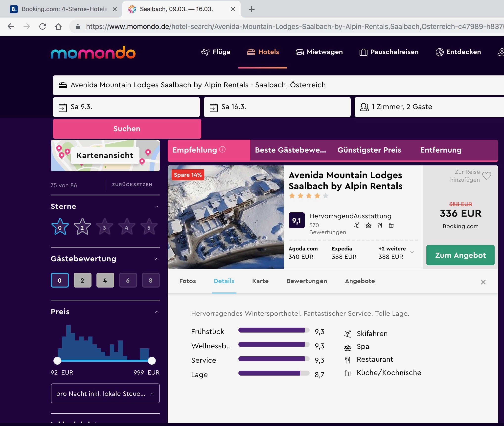Select the 4 stars filter

pos(127,227)
